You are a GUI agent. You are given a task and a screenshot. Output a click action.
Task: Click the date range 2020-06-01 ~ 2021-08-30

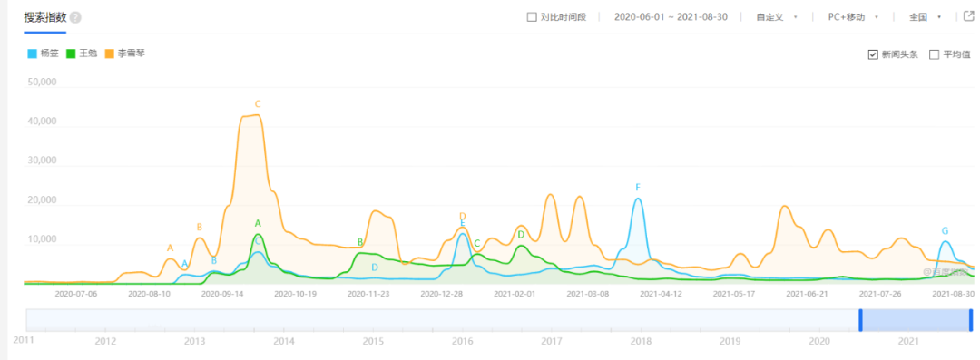tap(671, 17)
